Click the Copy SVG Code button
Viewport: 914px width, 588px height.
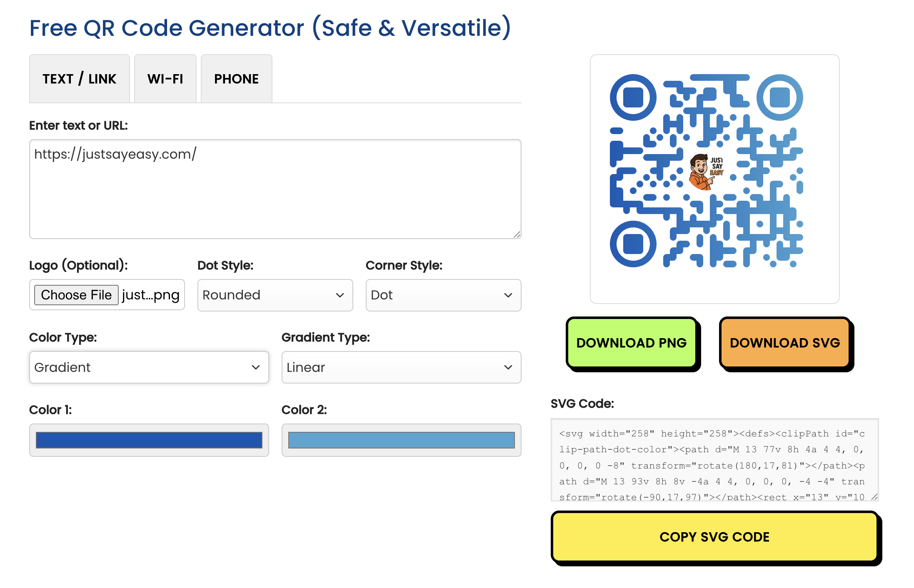click(x=714, y=537)
